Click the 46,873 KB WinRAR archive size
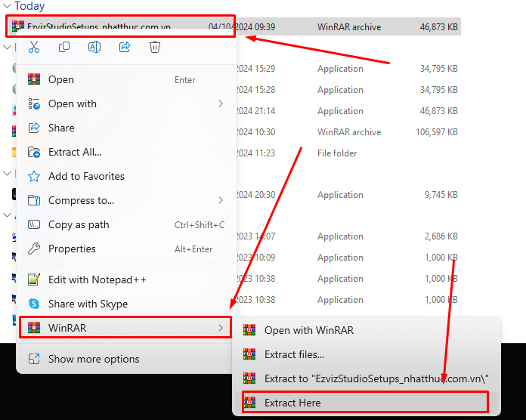Image resolution: width=526 pixels, height=420 pixels. tap(439, 26)
